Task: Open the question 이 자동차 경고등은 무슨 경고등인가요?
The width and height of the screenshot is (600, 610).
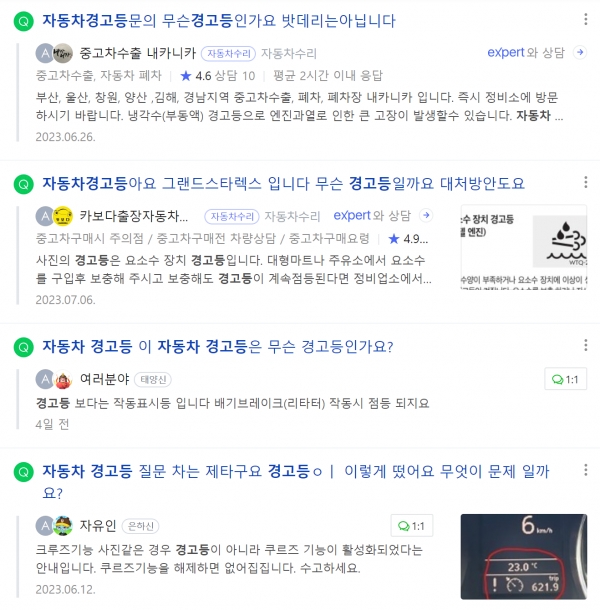Action: [218, 346]
